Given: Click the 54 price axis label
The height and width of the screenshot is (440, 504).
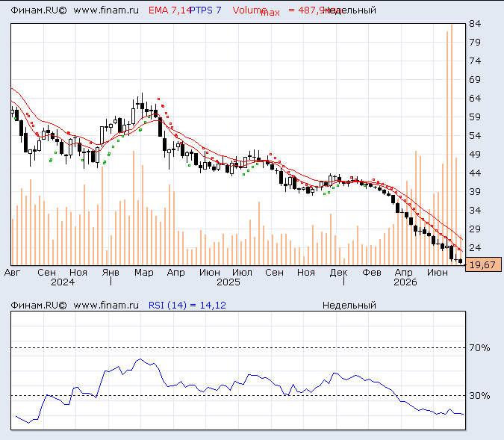Looking at the screenshot, I should [475, 135].
